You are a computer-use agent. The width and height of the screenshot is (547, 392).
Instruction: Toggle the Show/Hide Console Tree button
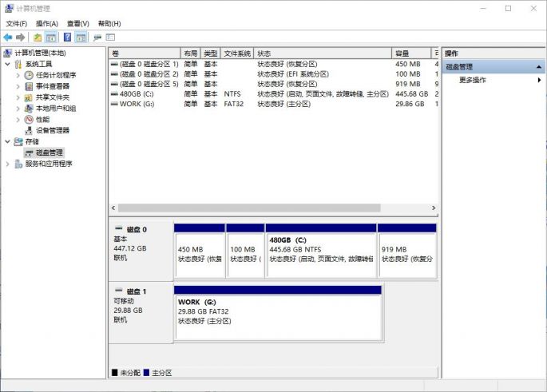(51, 38)
